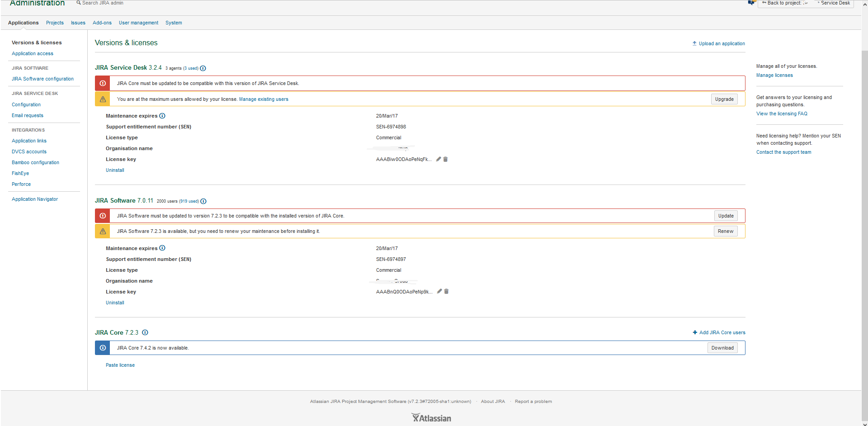Click info icon next to JIRA Software Maintenance expires
This screenshot has width=868, height=426.
pos(162,248)
